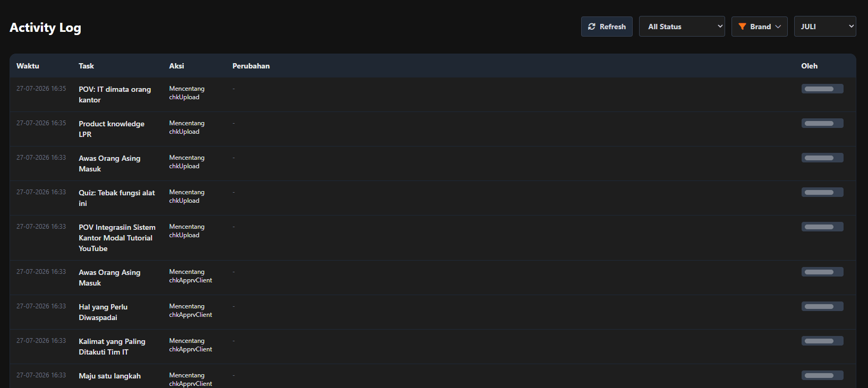Open the All Status dropdown

point(682,27)
